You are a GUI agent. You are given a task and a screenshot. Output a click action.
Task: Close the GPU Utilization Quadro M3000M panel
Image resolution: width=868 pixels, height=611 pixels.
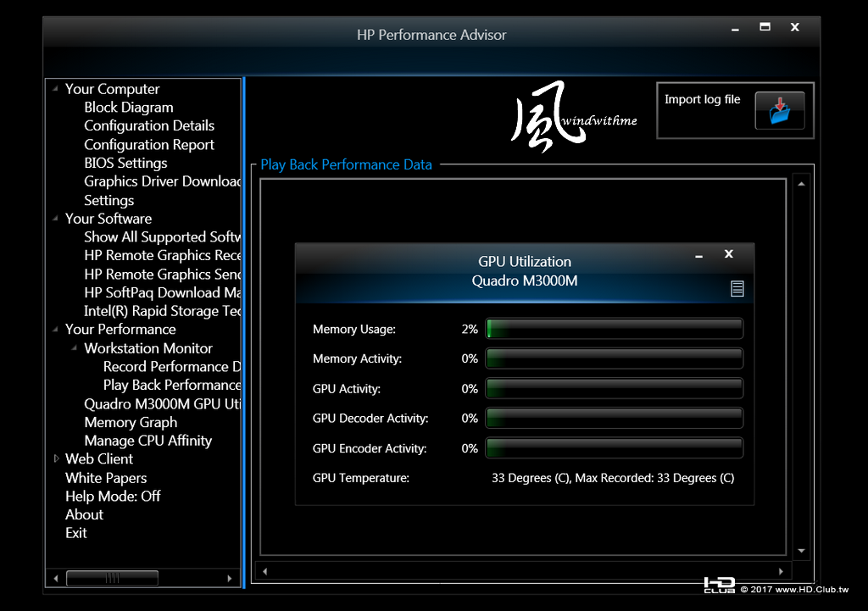(728, 253)
